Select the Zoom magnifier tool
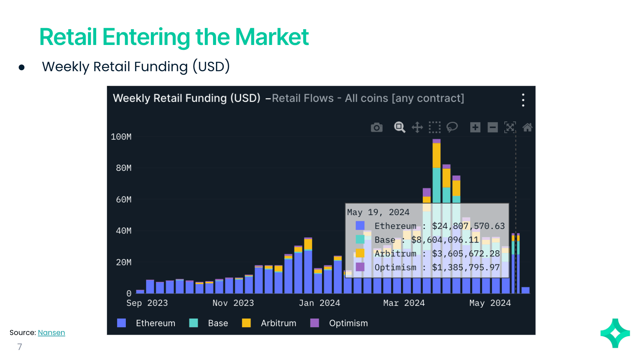 tap(400, 127)
